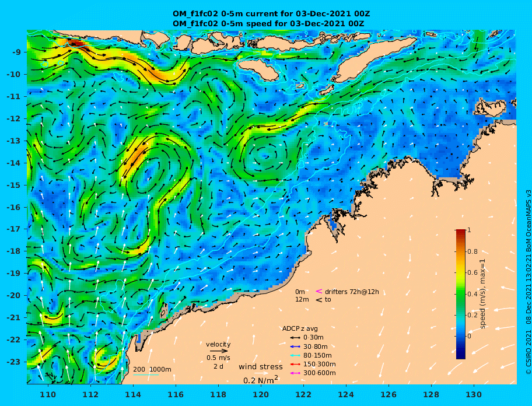Click the '300-600m' legend label
This screenshot has width=532, height=406.
click(x=319, y=373)
